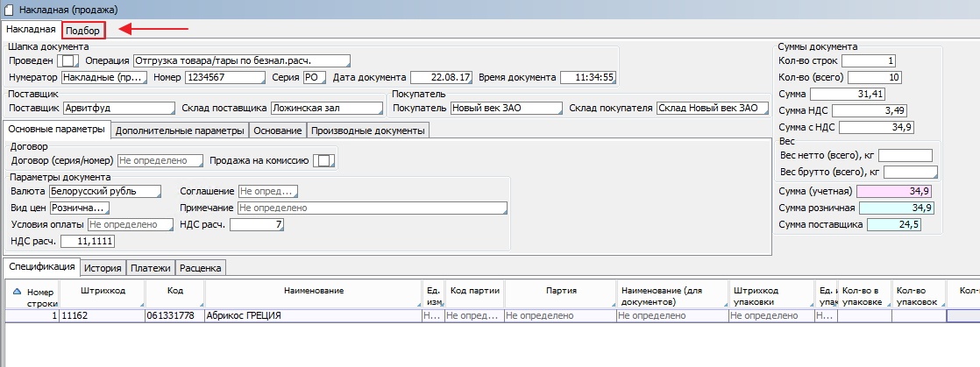
Task: Open the Валюта Белорусский рубль dropdown
Action: tap(105, 191)
